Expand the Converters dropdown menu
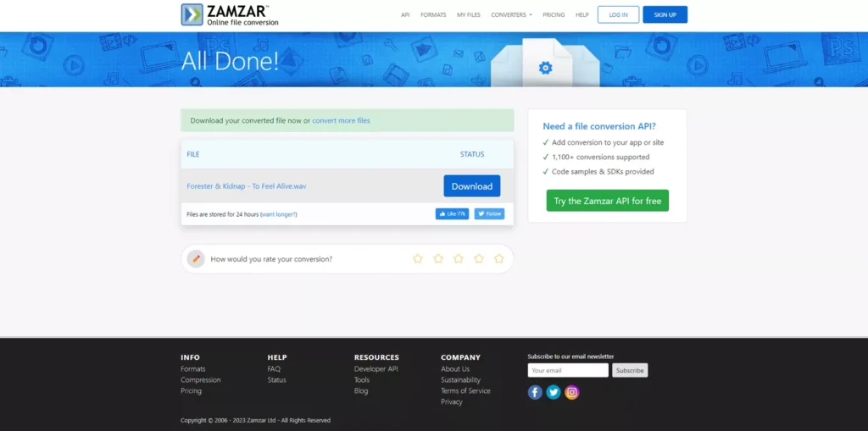 (x=511, y=14)
